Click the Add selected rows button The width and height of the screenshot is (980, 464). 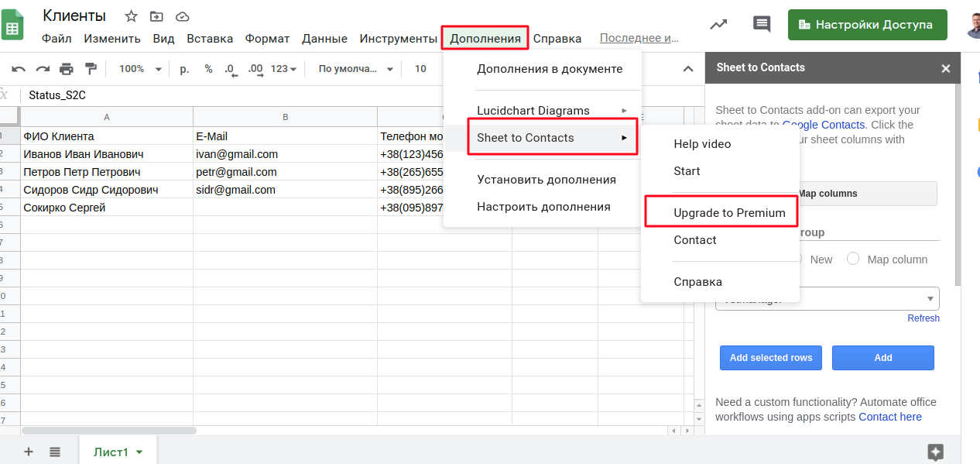click(770, 358)
